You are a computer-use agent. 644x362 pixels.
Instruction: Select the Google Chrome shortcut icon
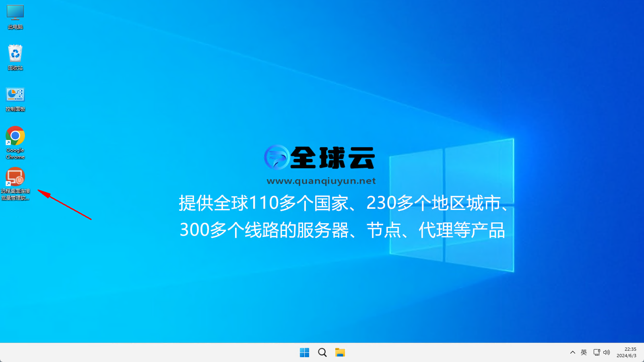tap(15, 143)
